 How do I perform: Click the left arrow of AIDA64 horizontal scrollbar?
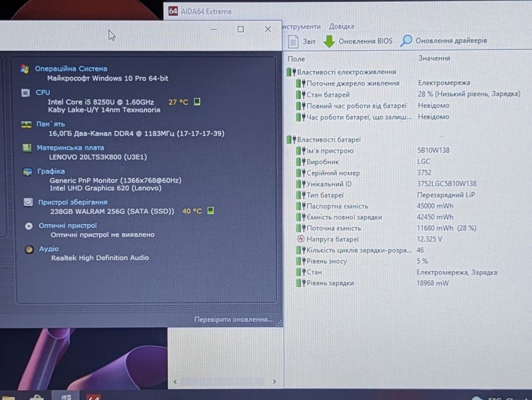tap(175, 382)
